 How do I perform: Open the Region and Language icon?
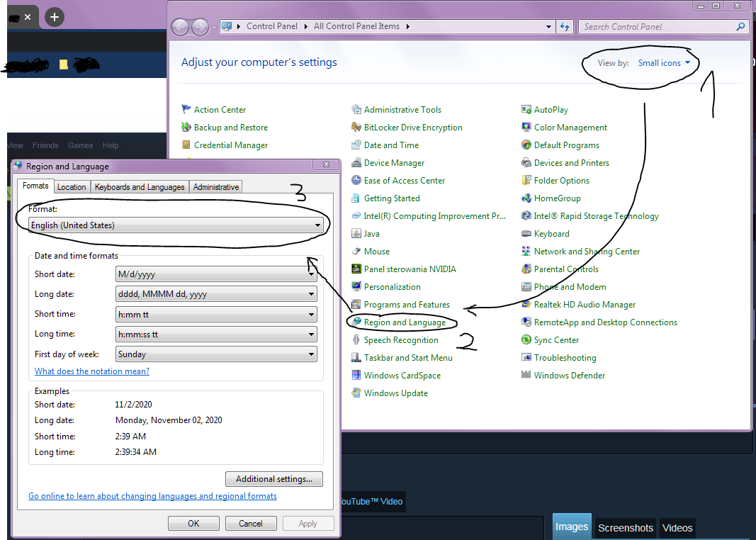pos(357,322)
